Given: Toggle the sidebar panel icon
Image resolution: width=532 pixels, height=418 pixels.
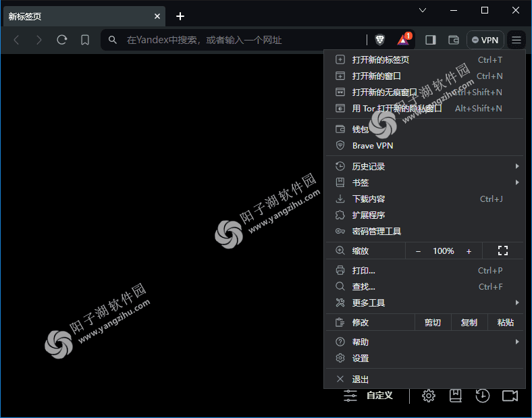Looking at the screenshot, I should click(x=430, y=40).
